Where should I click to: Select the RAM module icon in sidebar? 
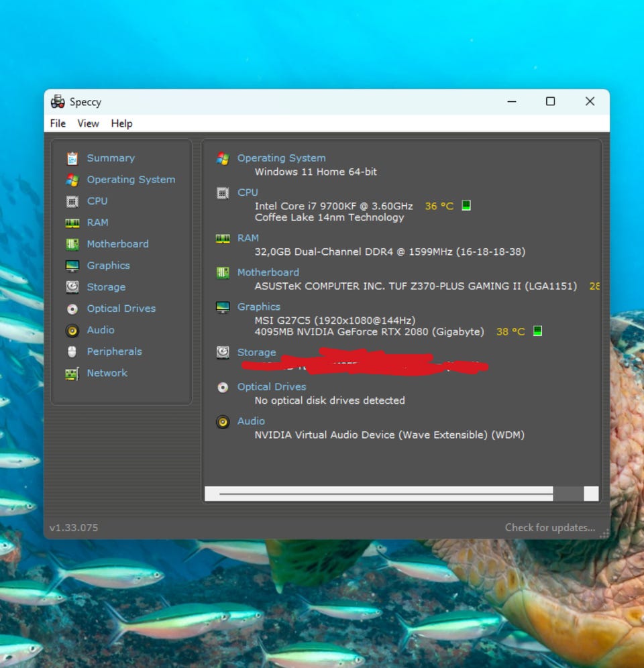point(72,223)
